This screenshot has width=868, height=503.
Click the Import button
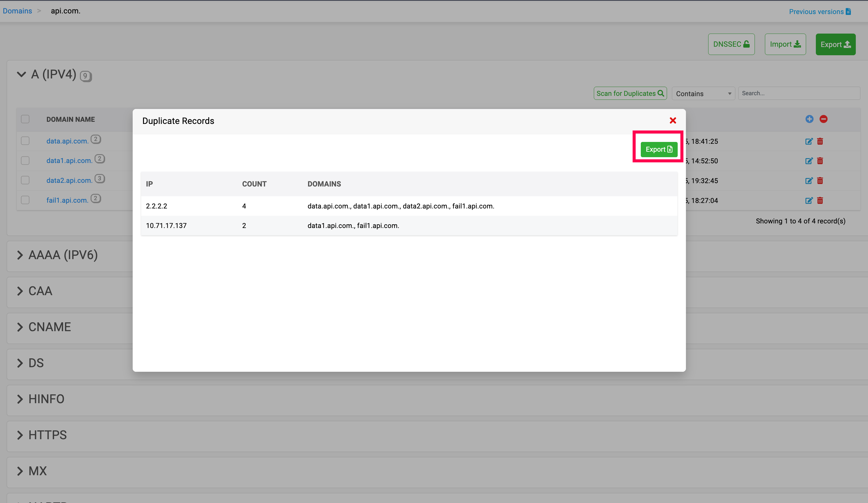(x=785, y=44)
